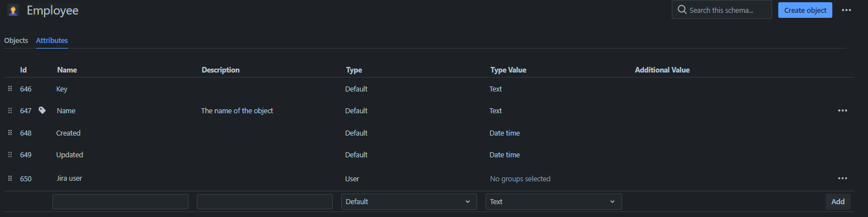Open the actions menu for the Name attribute
This screenshot has height=217, width=868.
click(842, 110)
